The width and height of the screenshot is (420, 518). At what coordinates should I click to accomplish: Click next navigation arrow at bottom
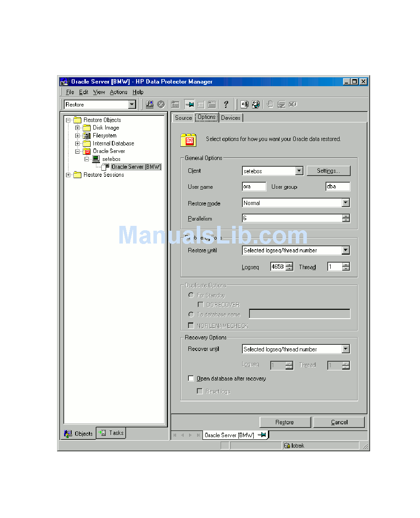(191, 435)
